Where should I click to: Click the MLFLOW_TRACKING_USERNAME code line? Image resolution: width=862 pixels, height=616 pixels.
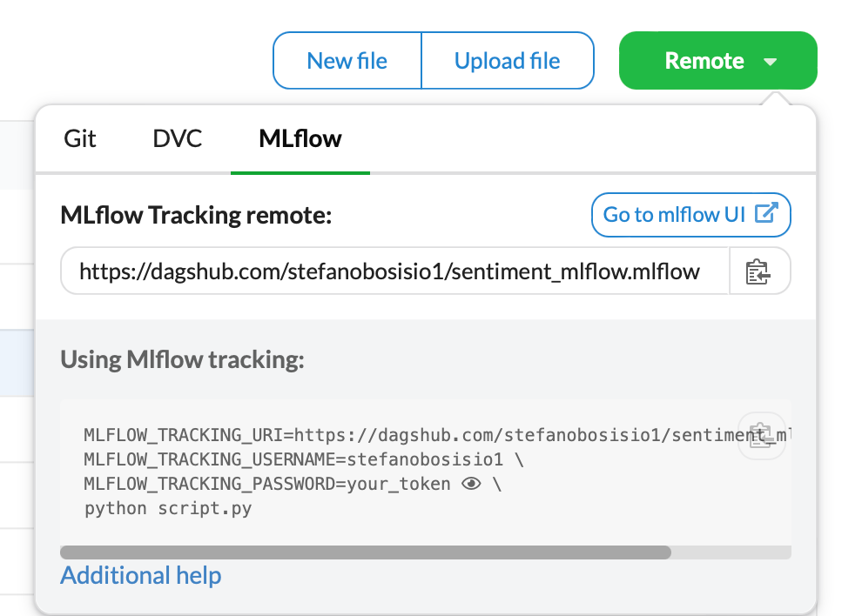[304, 459]
